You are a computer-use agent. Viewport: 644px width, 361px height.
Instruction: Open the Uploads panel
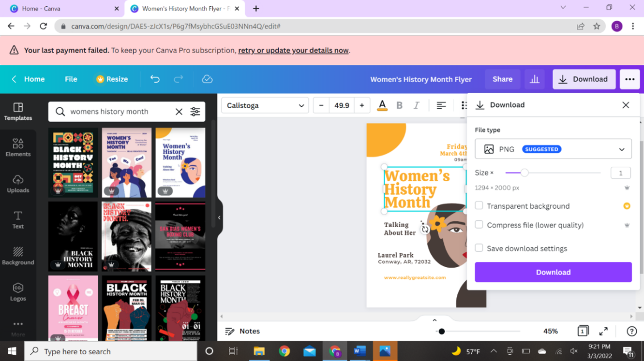pyautogui.click(x=18, y=184)
